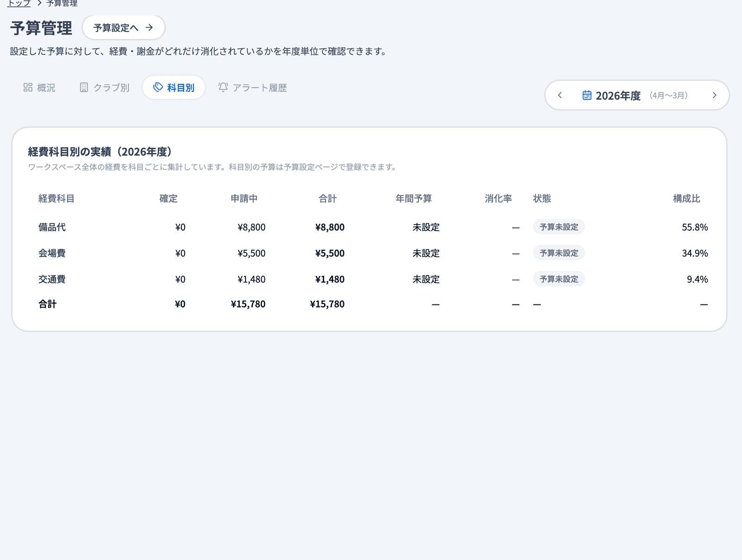Viewport: 742px width, 560px height.
Task: Open the 予算設定へ button
Action: tap(123, 27)
